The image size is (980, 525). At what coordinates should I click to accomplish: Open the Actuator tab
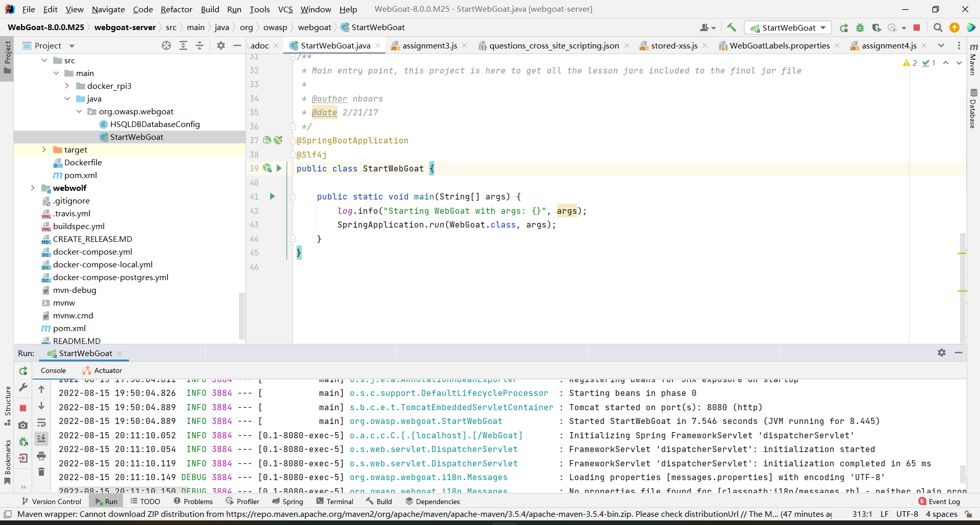(102, 370)
